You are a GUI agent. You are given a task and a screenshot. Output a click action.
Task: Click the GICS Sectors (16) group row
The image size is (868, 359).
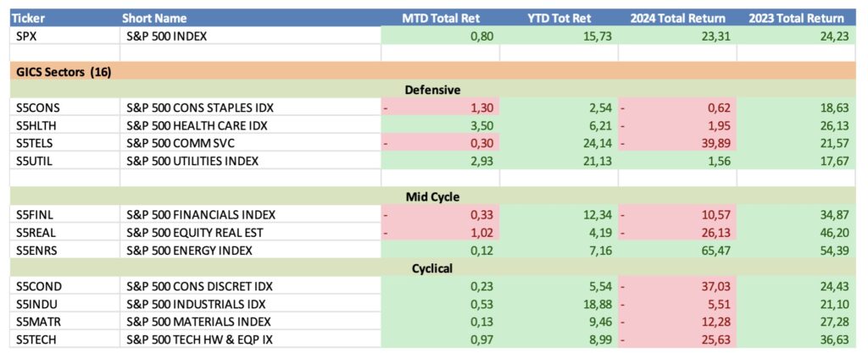tap(64, 73)
